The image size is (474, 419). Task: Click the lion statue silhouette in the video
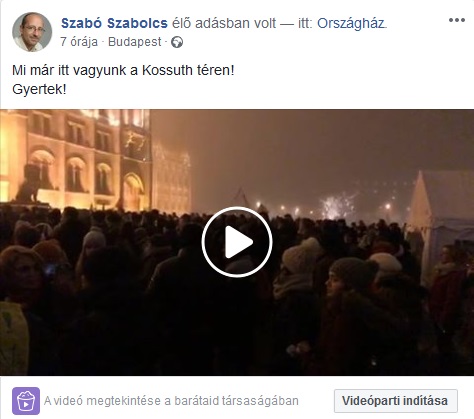click(29, 187)
